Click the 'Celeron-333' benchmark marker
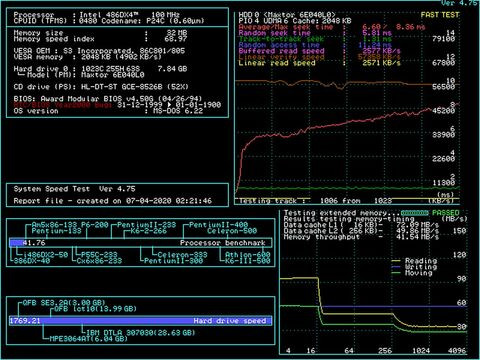480x360 pixels. (182, 255)
